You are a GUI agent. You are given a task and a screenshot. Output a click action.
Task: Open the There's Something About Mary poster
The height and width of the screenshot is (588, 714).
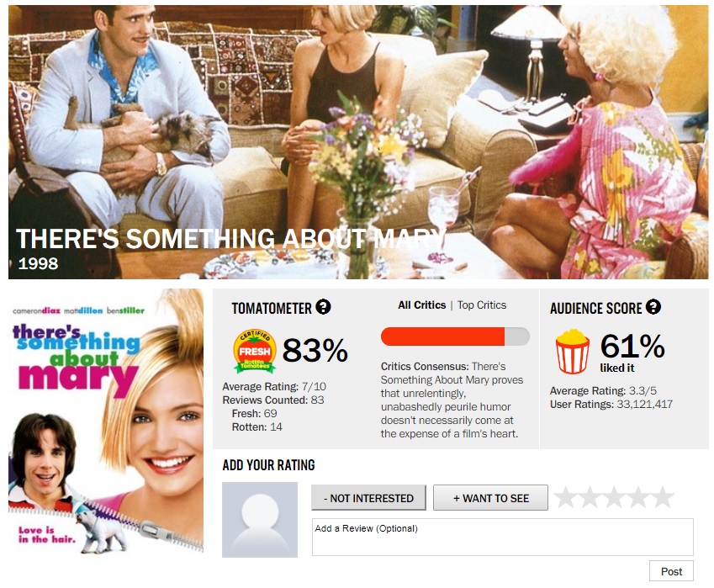coord(106,422)
